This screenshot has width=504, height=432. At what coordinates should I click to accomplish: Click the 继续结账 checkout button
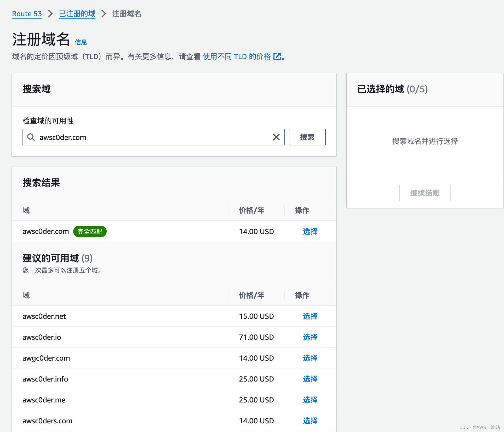[425, 193]
